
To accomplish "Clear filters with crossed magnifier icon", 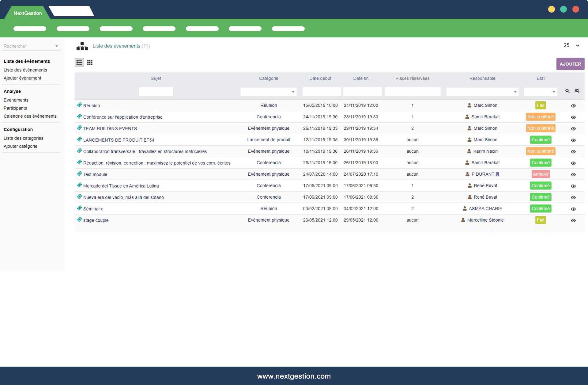I will 577,91.
